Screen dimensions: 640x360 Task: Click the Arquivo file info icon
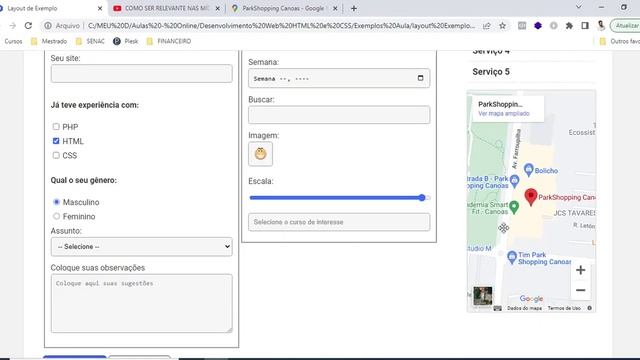(48, 26)
